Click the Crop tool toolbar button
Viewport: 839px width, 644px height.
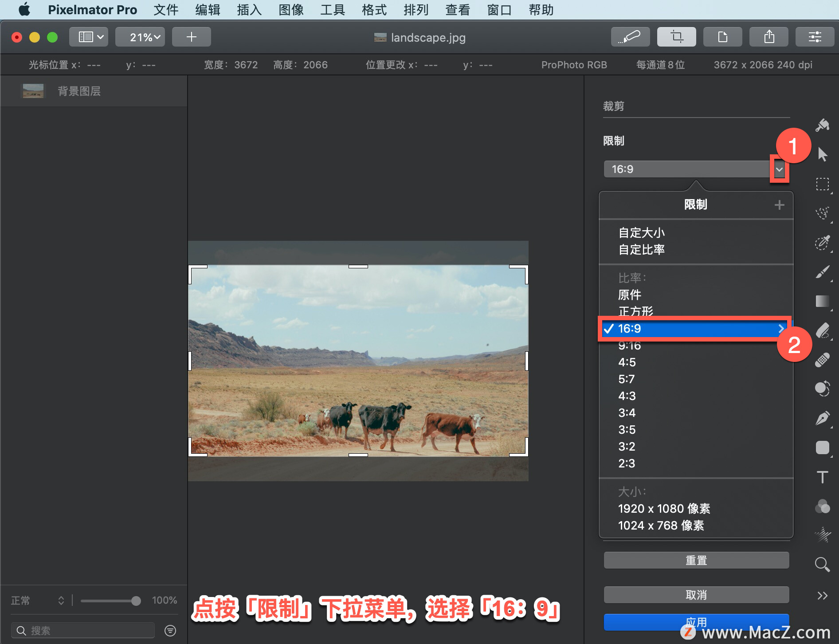coord(676,37)
